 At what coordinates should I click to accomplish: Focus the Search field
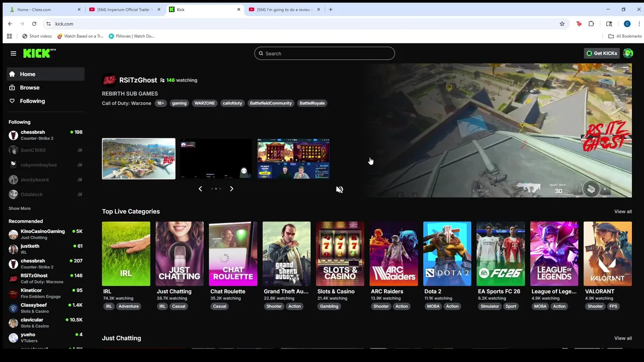[x=325, y=53]
